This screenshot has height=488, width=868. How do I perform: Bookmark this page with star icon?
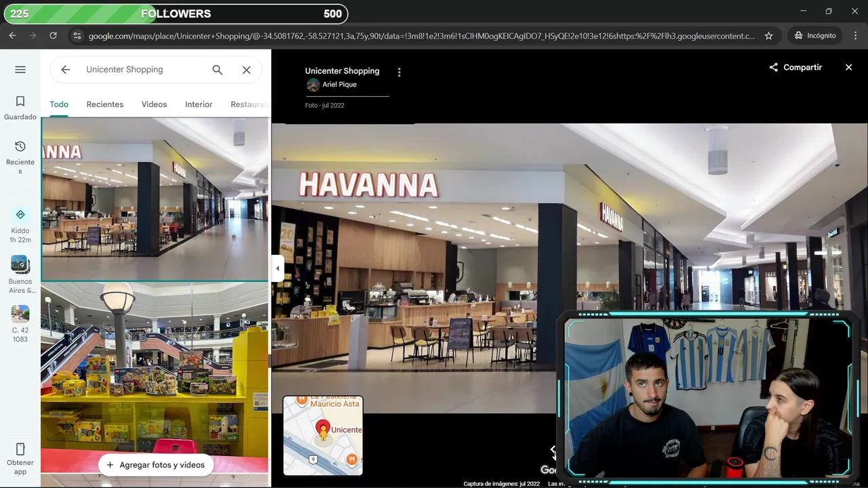point(768,35)
